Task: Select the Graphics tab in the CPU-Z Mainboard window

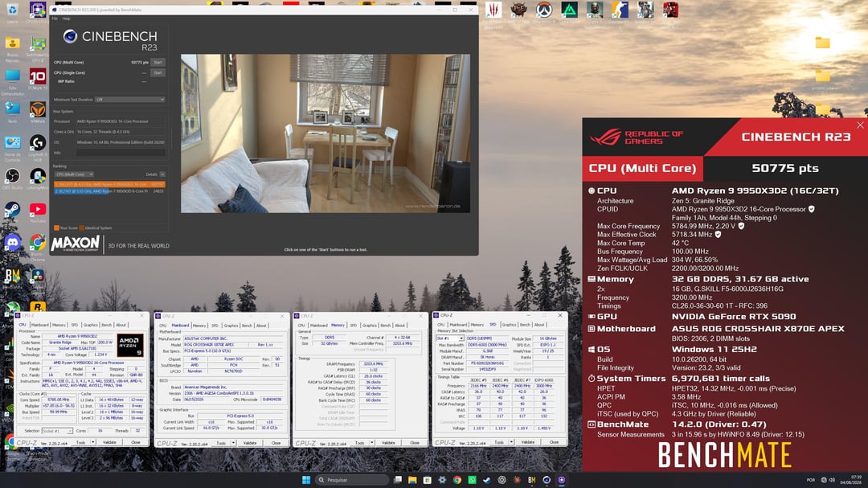Action: coord(231,326)
